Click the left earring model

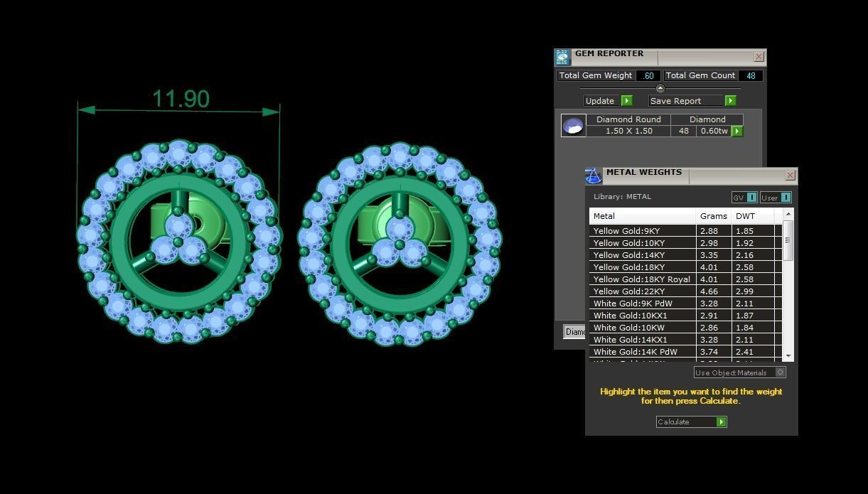pyautogui.click(x=178, y=241)
